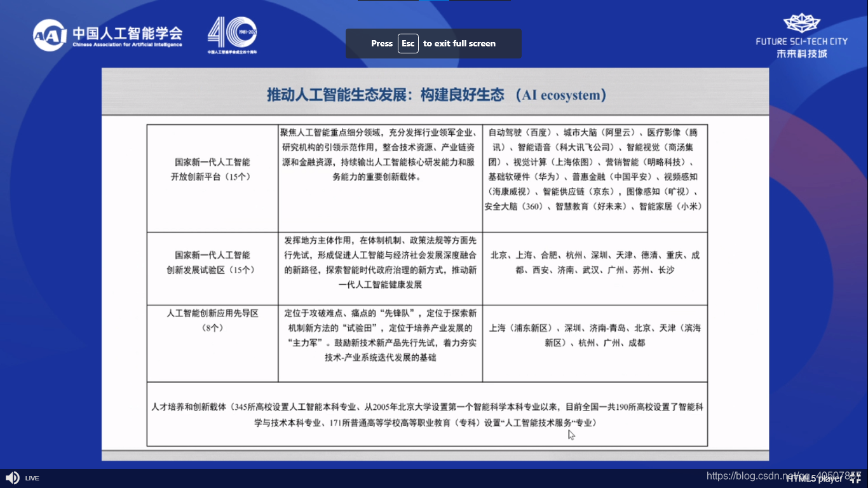The height and width of the screenshot is (488, 868).
Task: Click the description cell starting '聚焦人工智能重点细分领域'
Action: click(380, 179)
